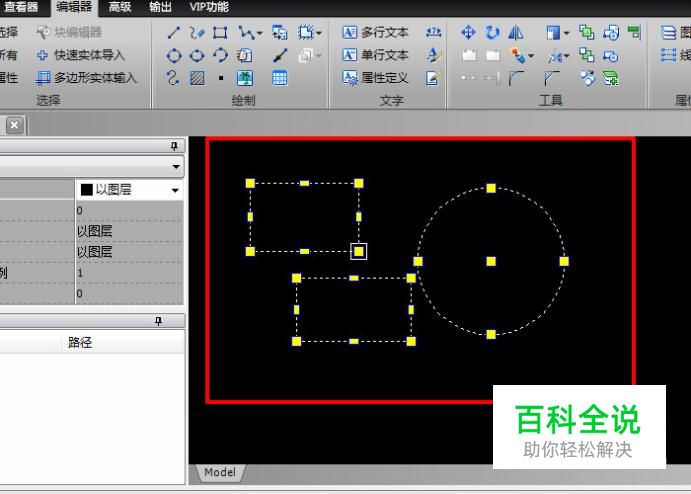Click the center grip of the circle
The height and width of the screenshot is (494, 691).
pyautogui.click(x=491, y=262)
